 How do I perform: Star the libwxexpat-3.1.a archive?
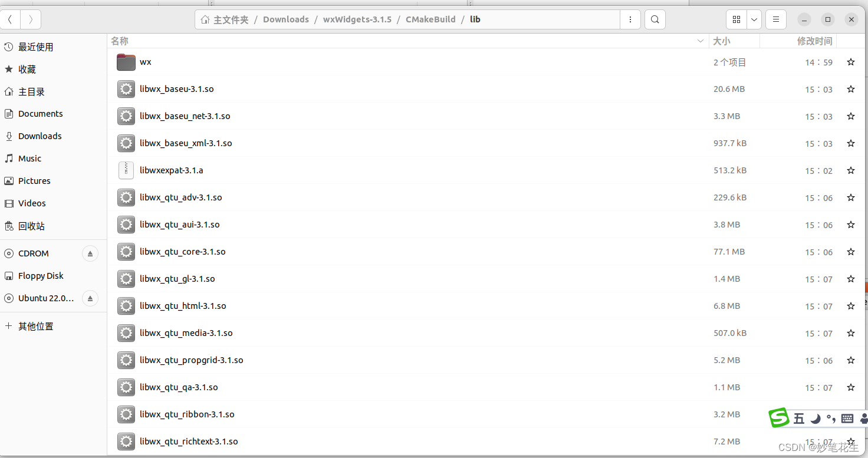pos(850,170)
